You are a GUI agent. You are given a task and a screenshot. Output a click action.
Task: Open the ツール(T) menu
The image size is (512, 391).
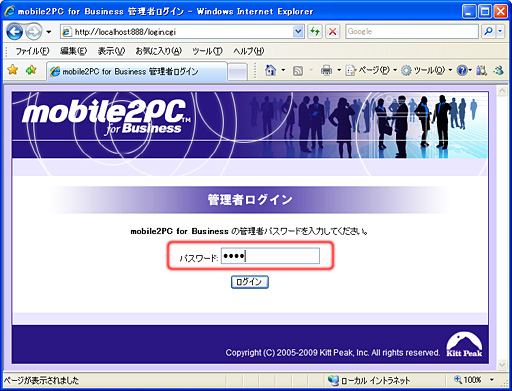click(x=207, y=51)
